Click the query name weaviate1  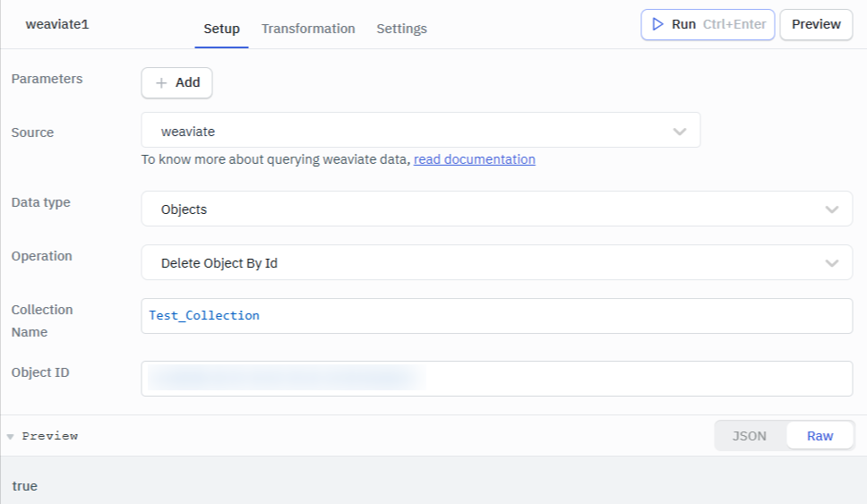(57, 24)
